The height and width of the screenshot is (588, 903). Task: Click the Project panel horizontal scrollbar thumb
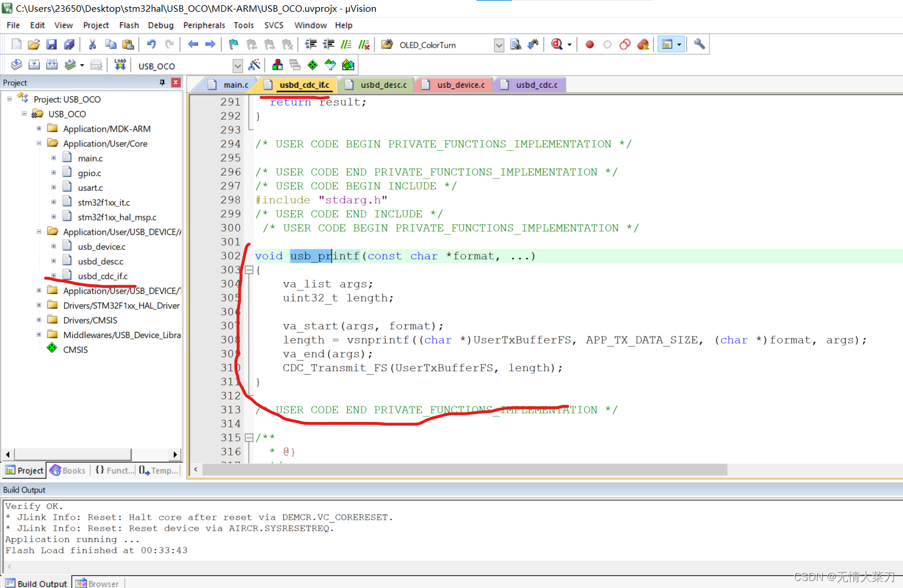72,454
